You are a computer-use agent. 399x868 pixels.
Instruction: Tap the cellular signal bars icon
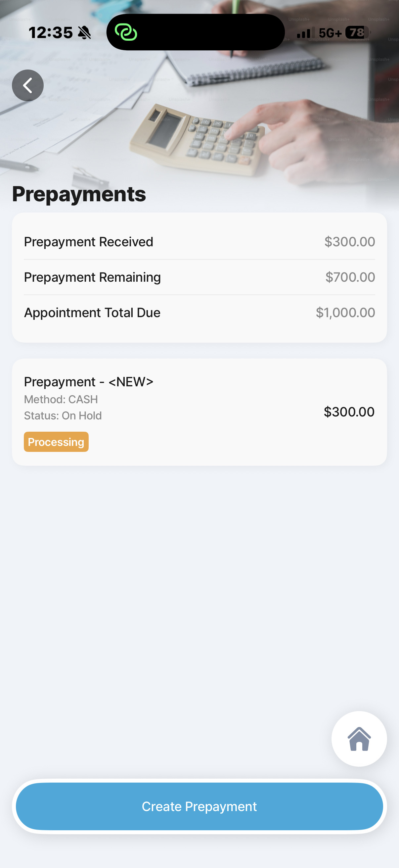click(305, 33)
